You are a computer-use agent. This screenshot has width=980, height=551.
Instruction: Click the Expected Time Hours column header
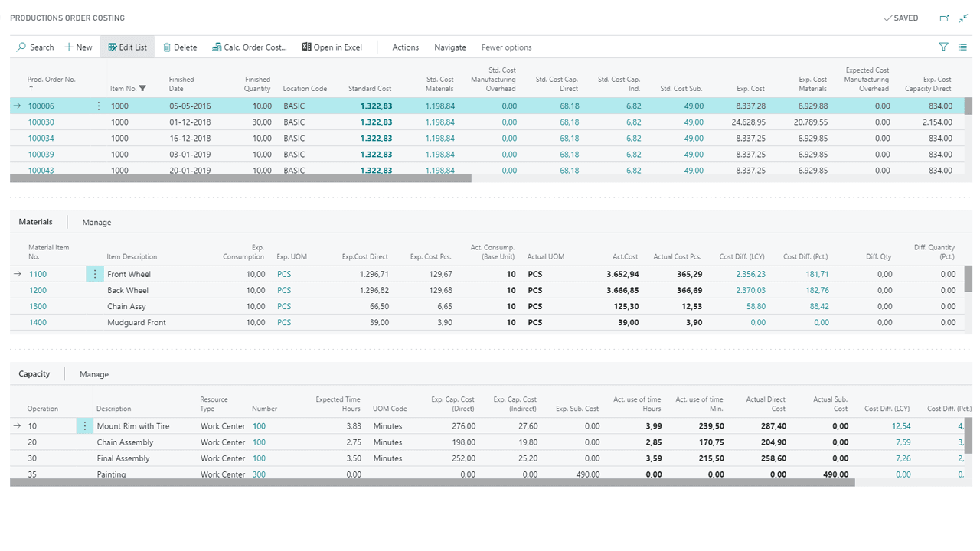338,404
